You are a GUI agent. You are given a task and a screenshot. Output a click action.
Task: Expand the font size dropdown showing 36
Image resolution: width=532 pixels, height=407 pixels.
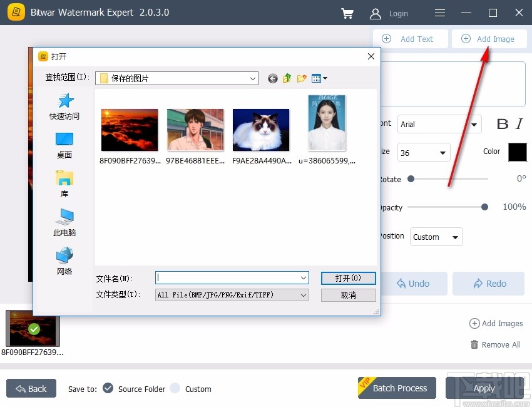tap(423, 152)
